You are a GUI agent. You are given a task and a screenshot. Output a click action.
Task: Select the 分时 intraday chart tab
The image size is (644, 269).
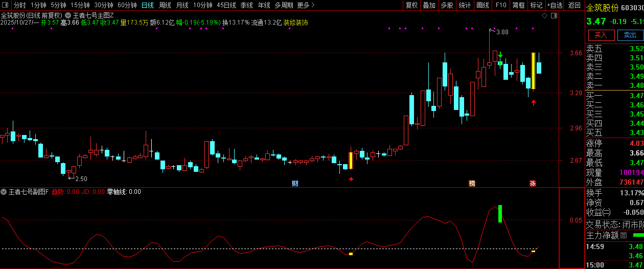pyautogui.click(x=19, y=5)
